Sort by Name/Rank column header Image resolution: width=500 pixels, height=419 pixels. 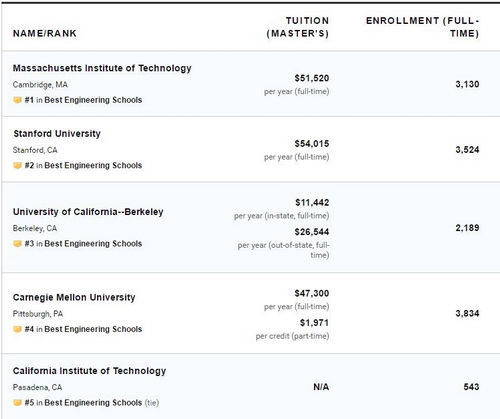click(45, 33)
